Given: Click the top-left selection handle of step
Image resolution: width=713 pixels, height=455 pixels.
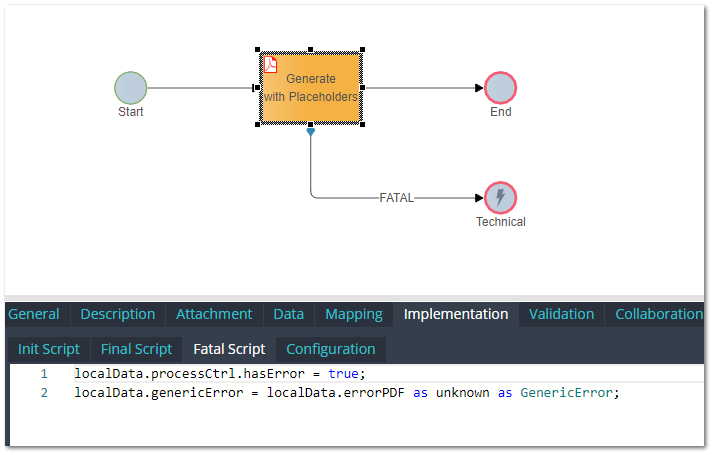Looking at the screenshot, I should 257,50.
